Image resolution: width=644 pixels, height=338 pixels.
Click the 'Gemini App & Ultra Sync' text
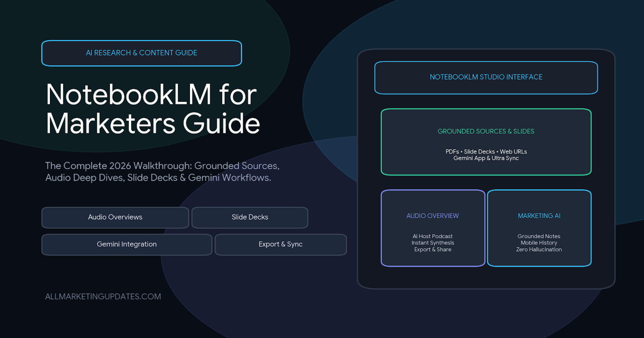pos(486,158)
